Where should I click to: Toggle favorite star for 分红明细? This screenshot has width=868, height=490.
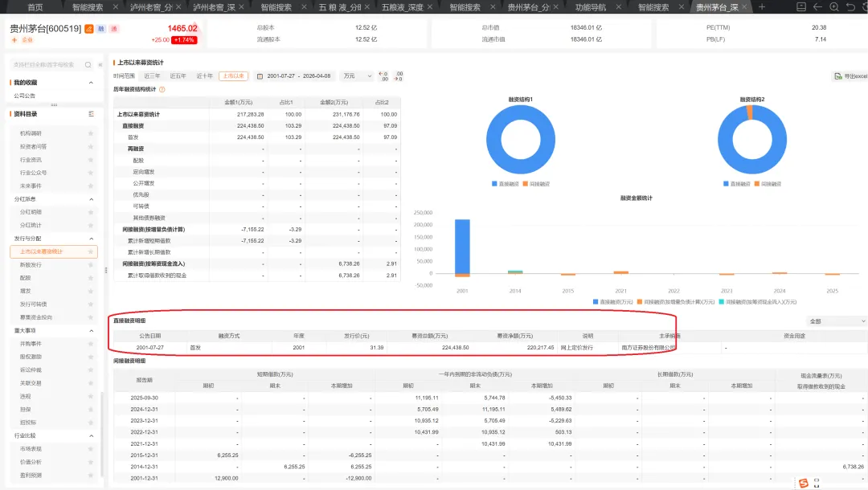[91, 212]
